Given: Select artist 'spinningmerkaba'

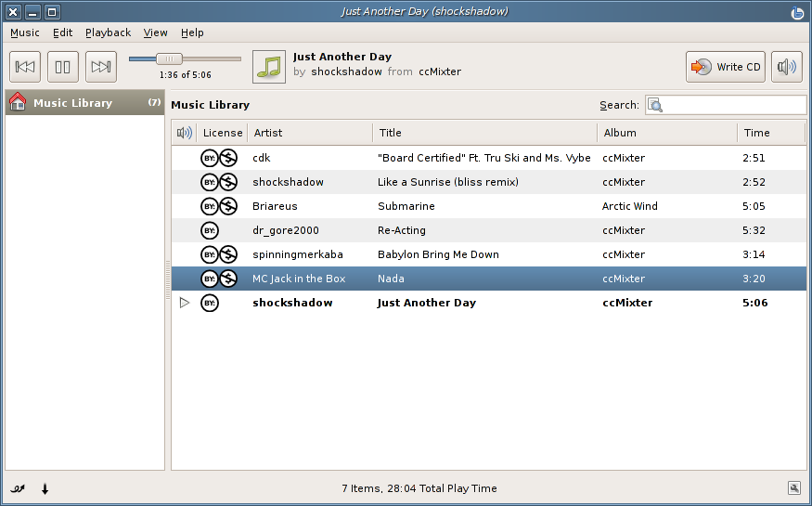Looking at the screenshot, I should tap(298, 254).
